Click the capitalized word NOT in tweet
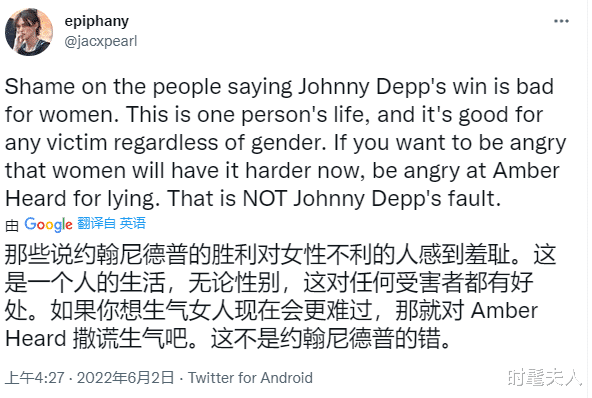Screen dimensions: 592x398 pyautogui.click(x=265, y=198)
